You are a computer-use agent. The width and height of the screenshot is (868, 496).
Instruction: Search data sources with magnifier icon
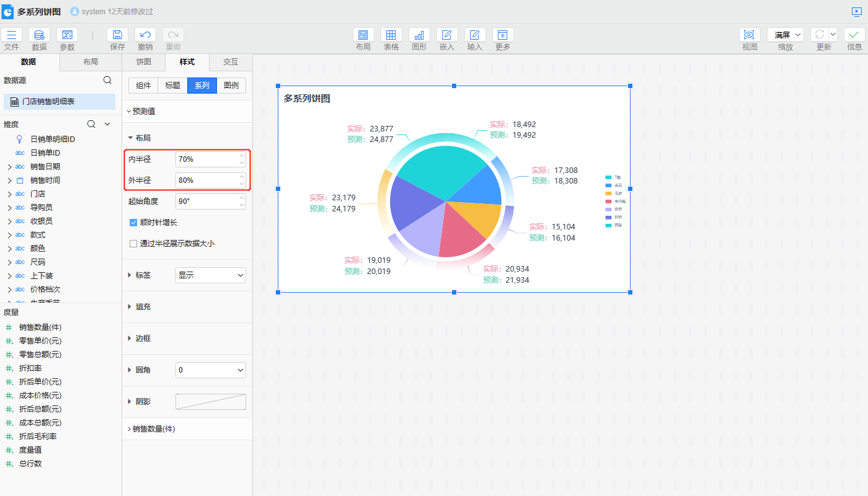[107, 80]
